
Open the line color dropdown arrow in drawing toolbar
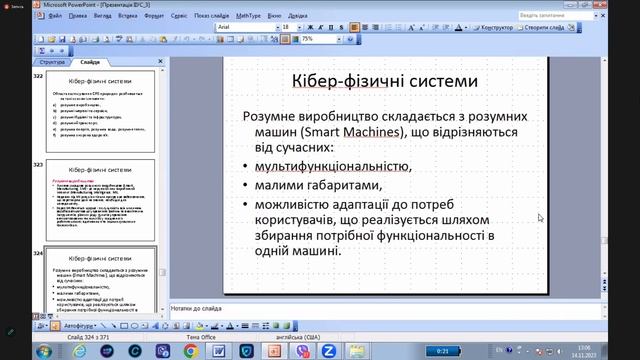[x=222, y=326]
